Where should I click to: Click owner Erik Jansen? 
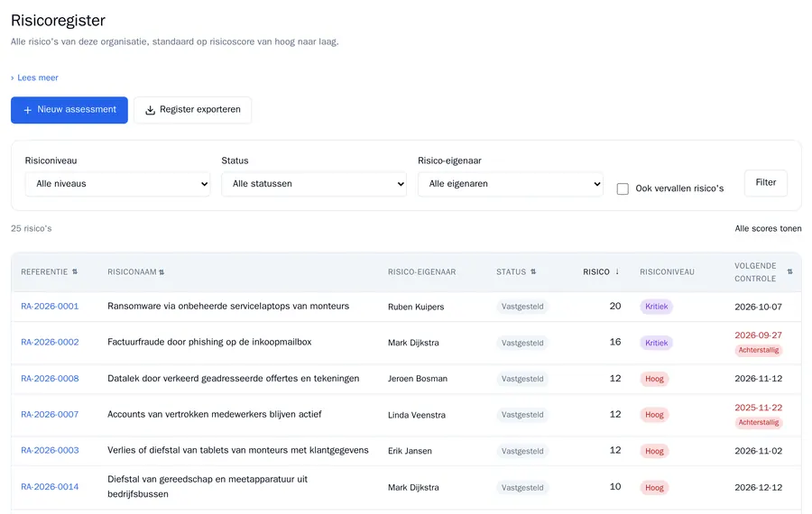pos(410,451)
